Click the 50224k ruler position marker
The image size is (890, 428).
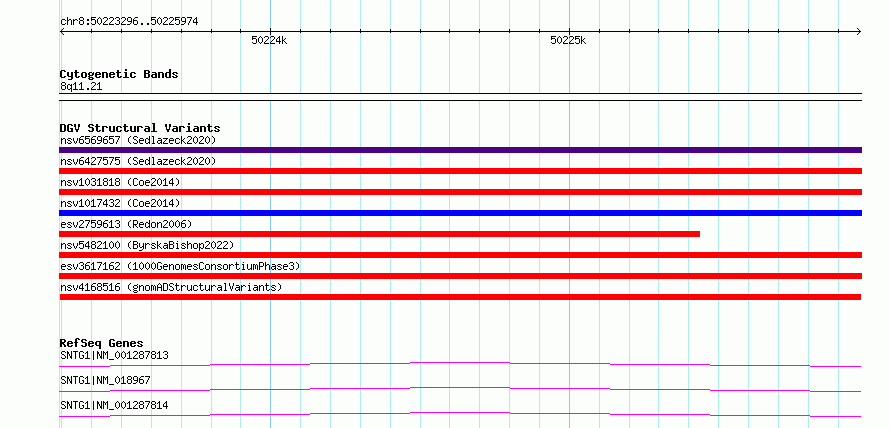coord(269,40)
